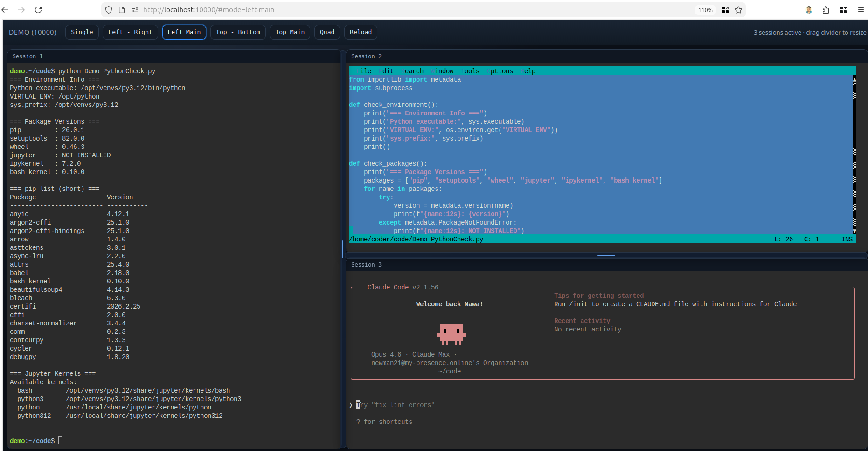Open the editor File menu
Screen dimensions: 868x451
click(364, 71)
